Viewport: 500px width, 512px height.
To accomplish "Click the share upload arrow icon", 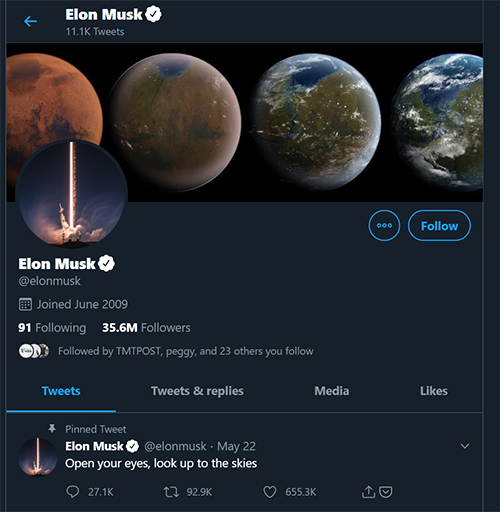I will click(368, 492).
